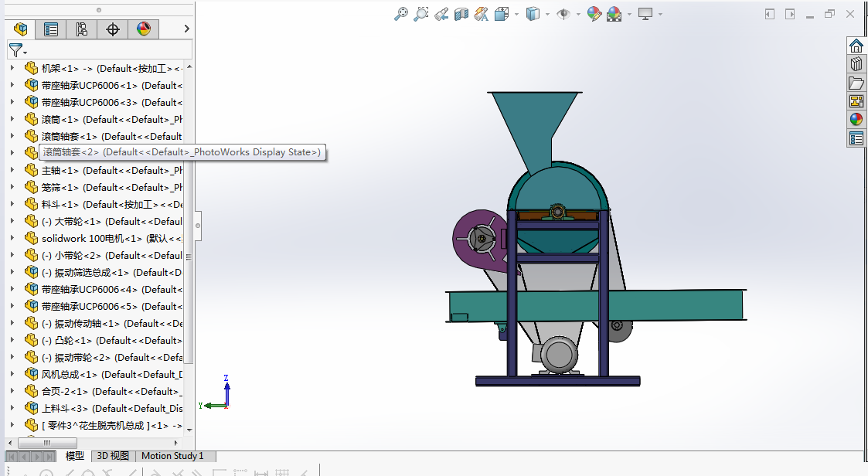Click the Zoom to Fit tool

(401, 14)
